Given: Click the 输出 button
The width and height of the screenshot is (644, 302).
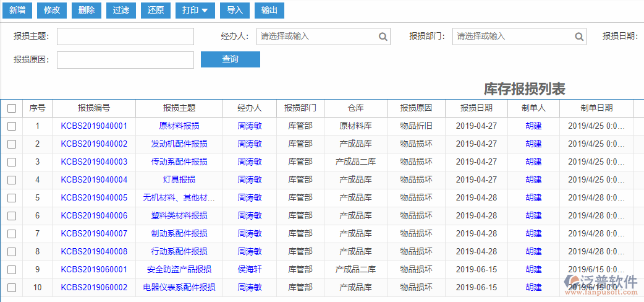Looking at the screenshot, I should 269,11.
